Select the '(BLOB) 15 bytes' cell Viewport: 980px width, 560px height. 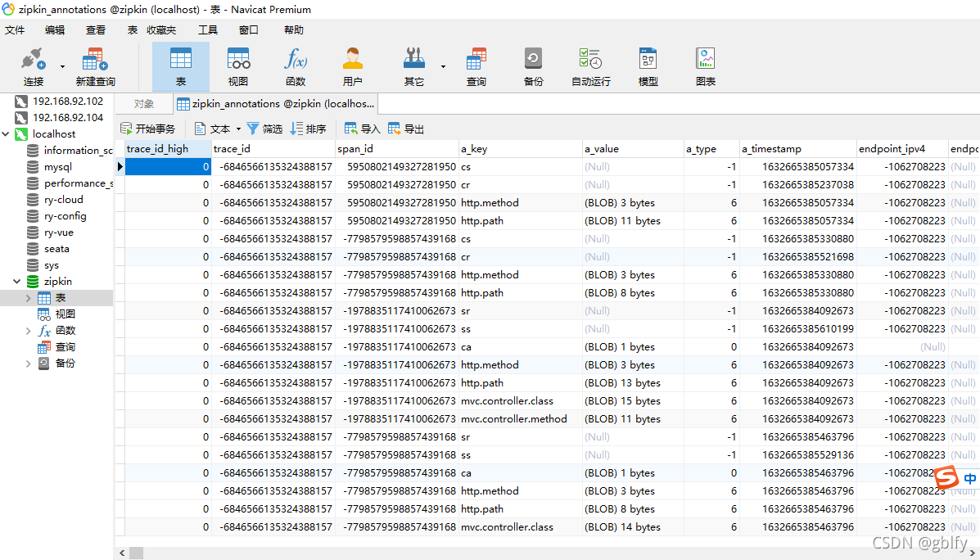pyautogui.click(x=633, y=400)
